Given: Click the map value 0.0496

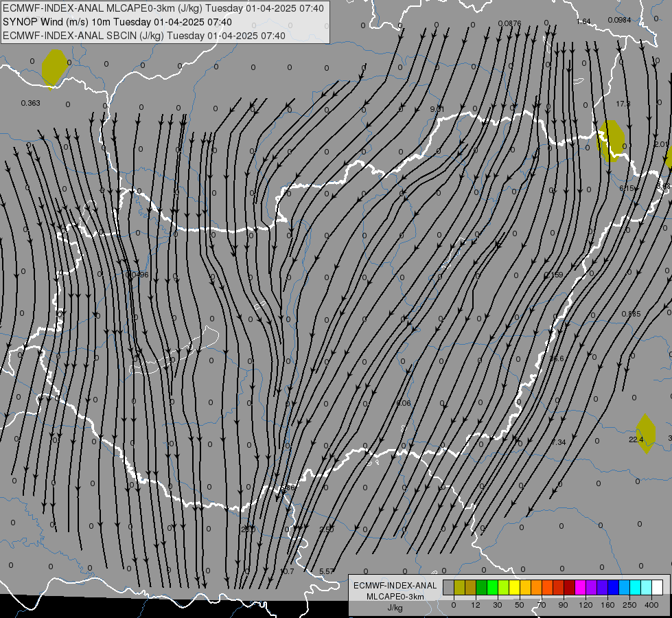Looking at the screenshot, I should tap(137, 275).
